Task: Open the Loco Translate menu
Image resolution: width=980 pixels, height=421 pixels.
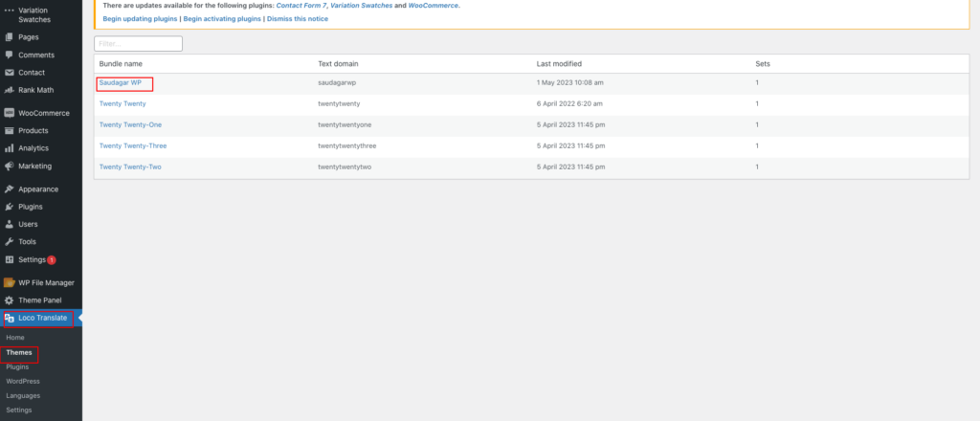Action: pyautogui.click(x=42, y=318)
